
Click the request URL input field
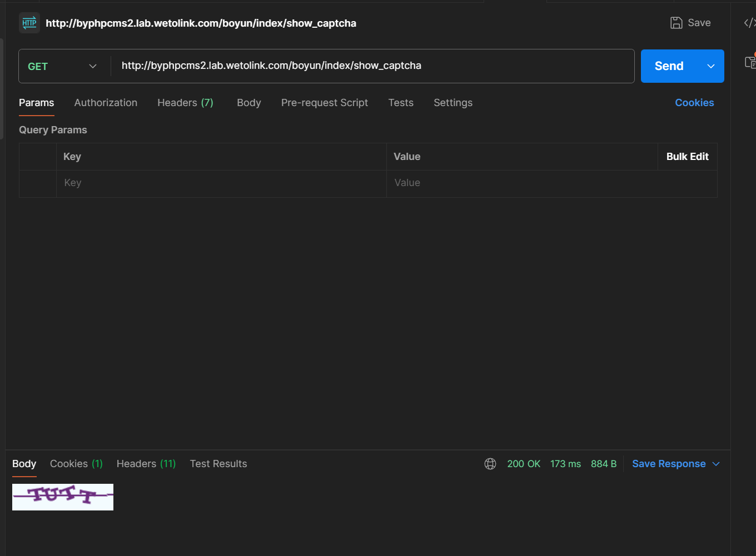click(372, 66)
